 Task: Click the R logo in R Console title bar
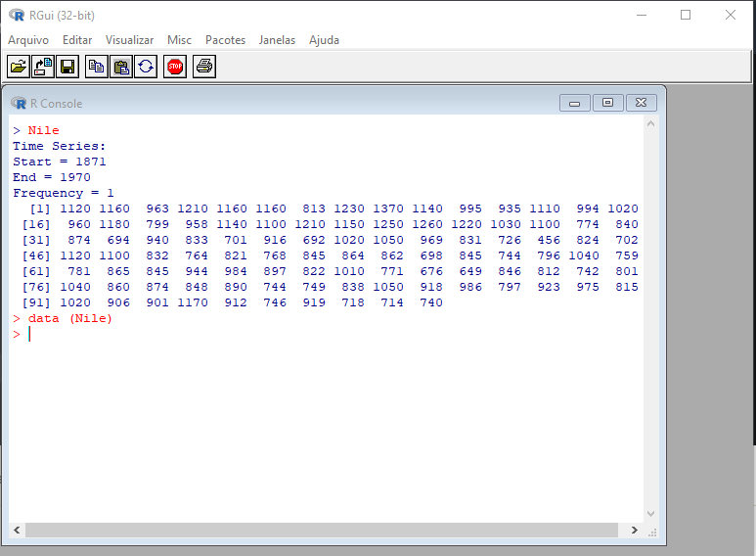19,103
